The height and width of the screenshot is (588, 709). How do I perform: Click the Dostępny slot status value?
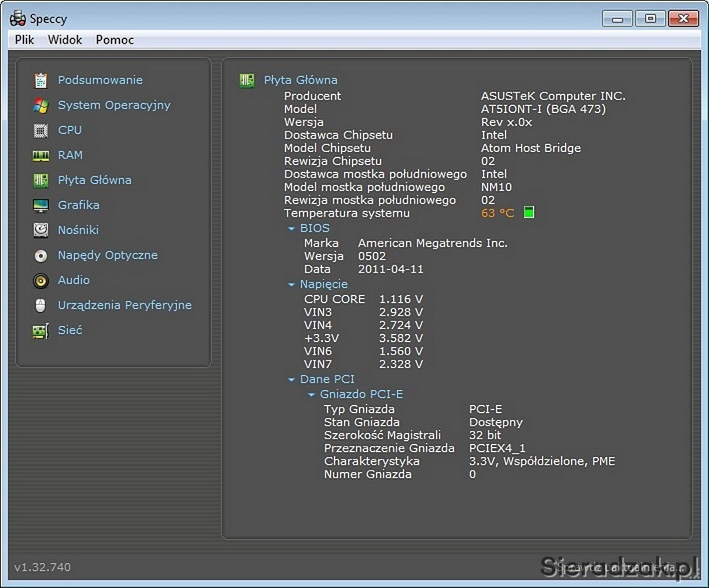[496, 423]
